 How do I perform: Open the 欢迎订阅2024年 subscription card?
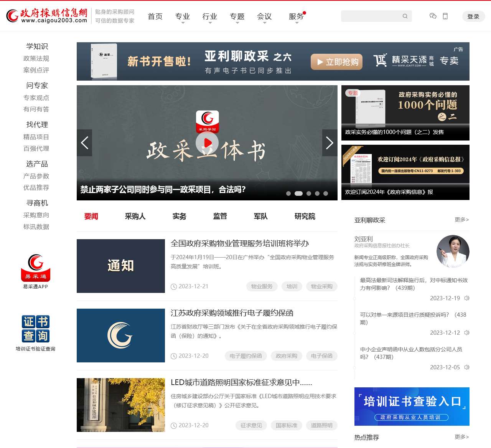[405, 172]
